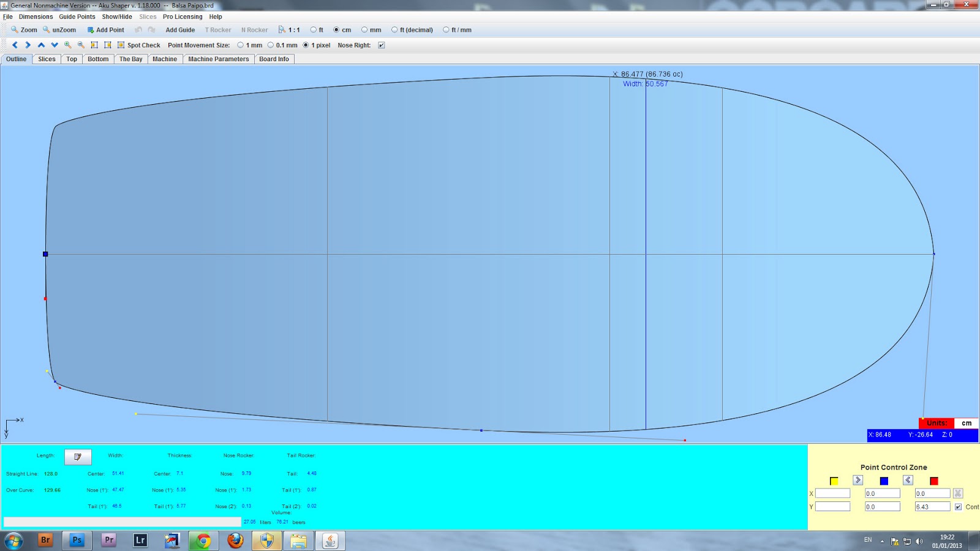Click the zoom-out magnifier in second toolbar
Image resolution: width=980 pixels, height=551 pixels.
[x=81, y=45]
